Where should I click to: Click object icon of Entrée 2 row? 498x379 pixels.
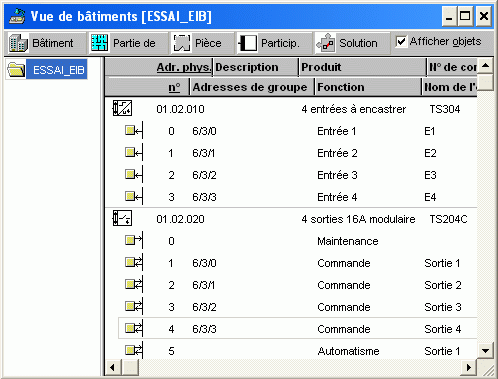pos(134,152)
